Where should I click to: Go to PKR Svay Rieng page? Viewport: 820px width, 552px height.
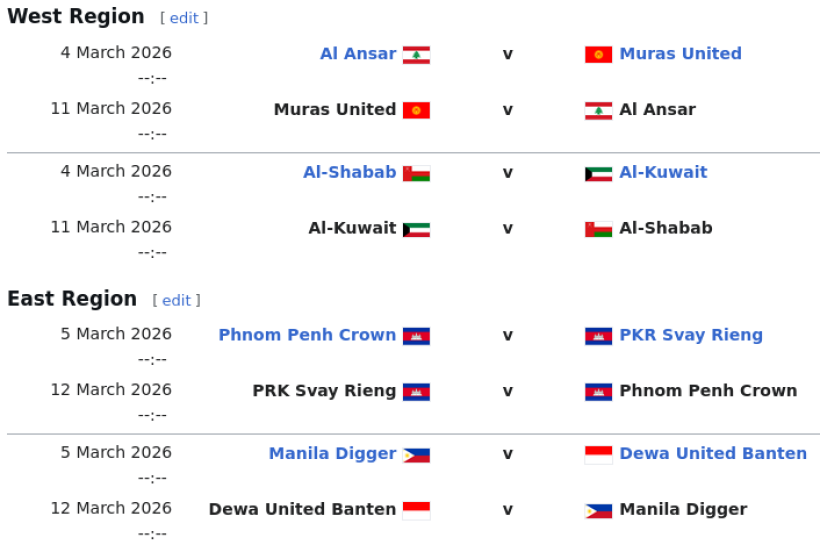coord(691,335)
